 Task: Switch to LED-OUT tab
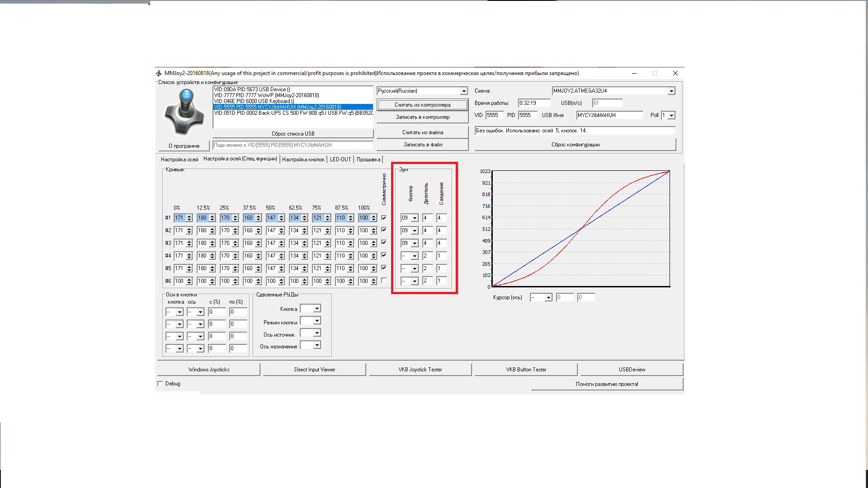(340, 160)
